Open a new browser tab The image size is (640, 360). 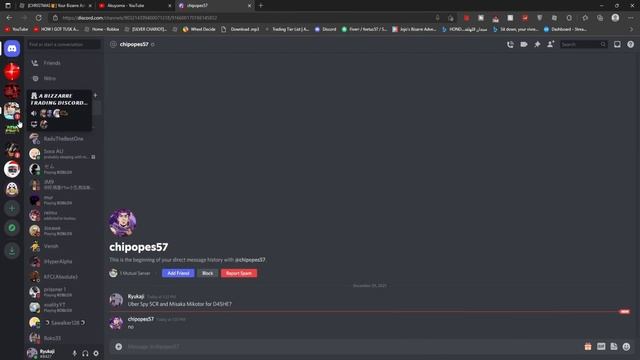pos(261,6)
